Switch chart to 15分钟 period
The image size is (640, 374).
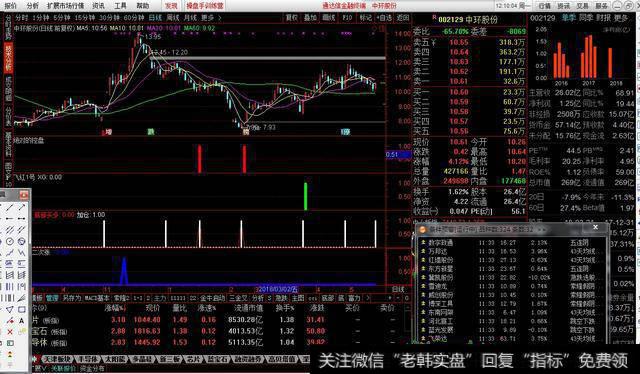tap(85, 18)
